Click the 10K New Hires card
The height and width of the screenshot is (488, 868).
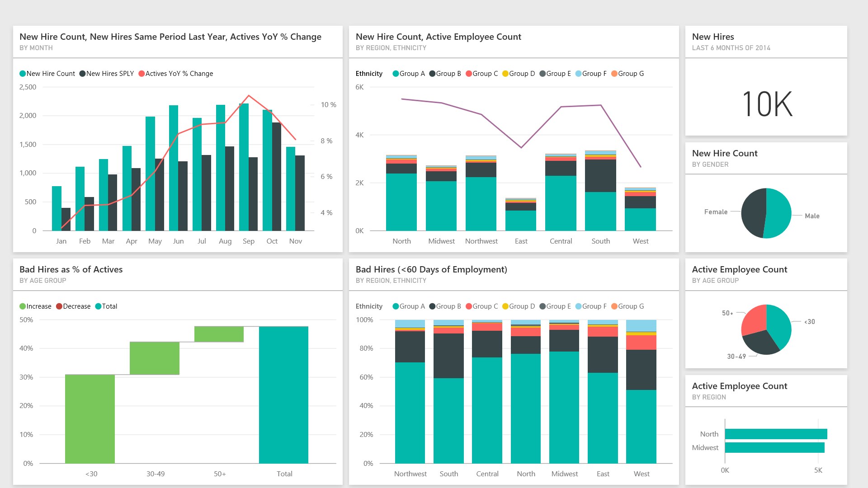point(767,104)
